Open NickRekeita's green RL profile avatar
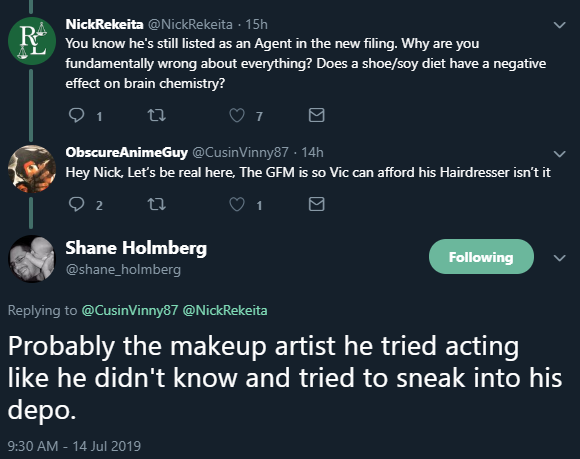This screenshot has height=459, width=580. (x=32, y=41)
